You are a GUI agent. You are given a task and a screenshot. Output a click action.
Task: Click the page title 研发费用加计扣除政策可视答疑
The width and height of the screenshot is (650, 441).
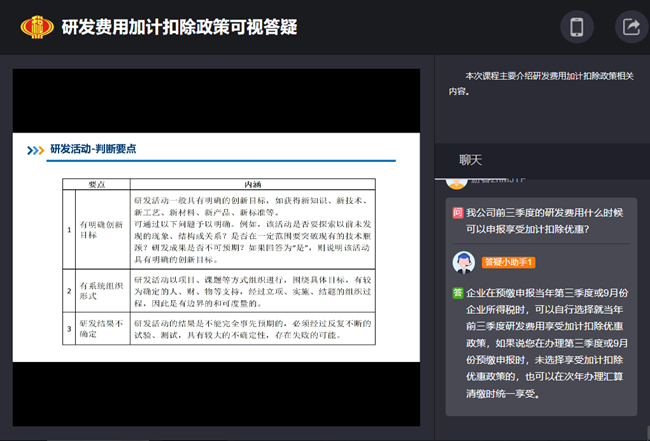point(179,27)
